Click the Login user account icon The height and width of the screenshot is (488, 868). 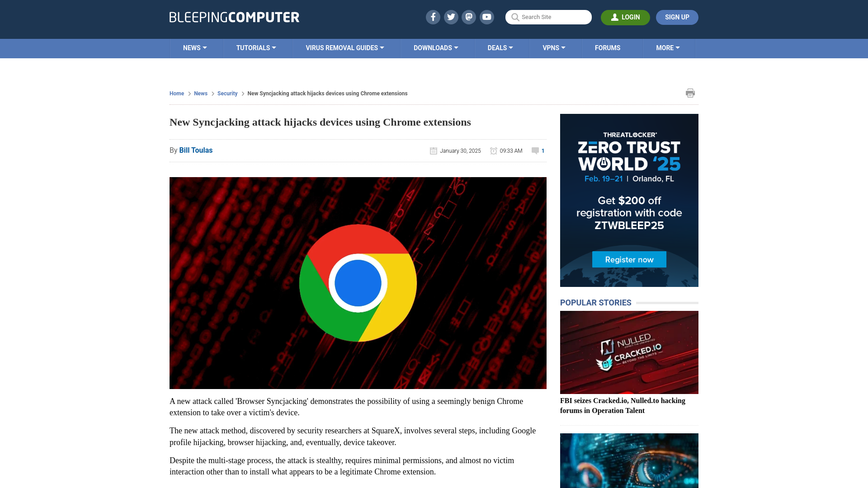(615, 17)
